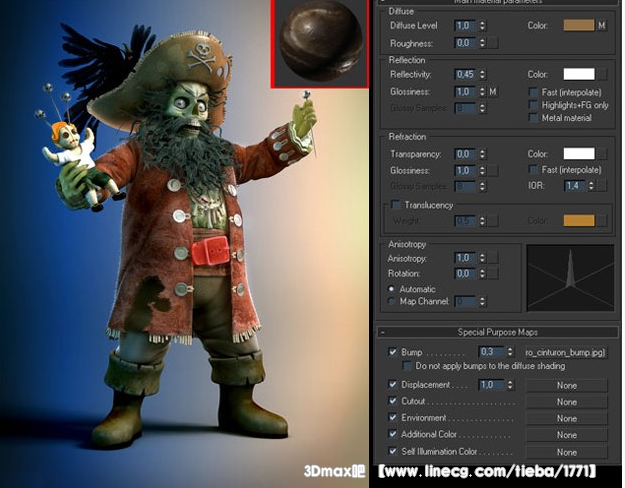The image size is (625, 488).
Task: Click the Cutout None map slot
Action: (x=566, y=402)
